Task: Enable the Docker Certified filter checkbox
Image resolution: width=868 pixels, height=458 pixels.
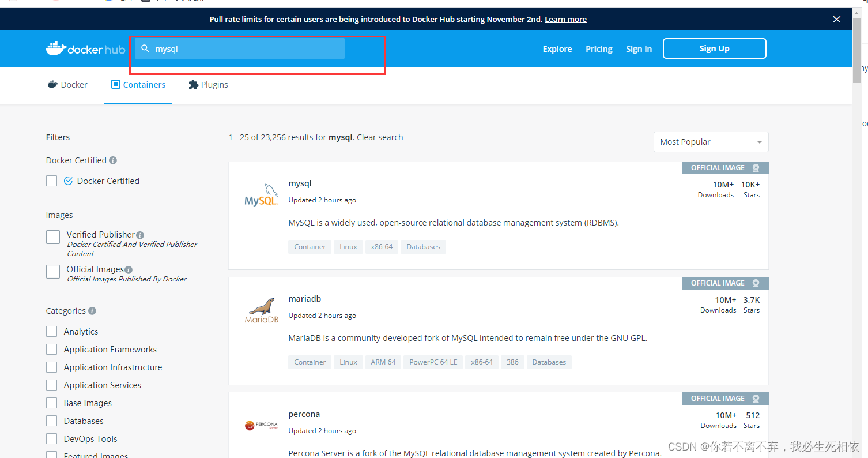Action: pyautogui.click(x=52, y=181)
